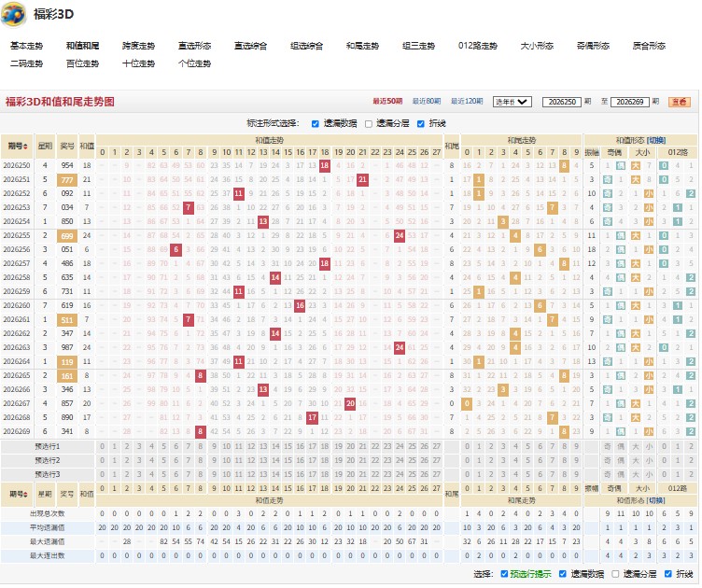Select 大 in 预选行2 row
This screenshot has height=588, width=702.
636,460
